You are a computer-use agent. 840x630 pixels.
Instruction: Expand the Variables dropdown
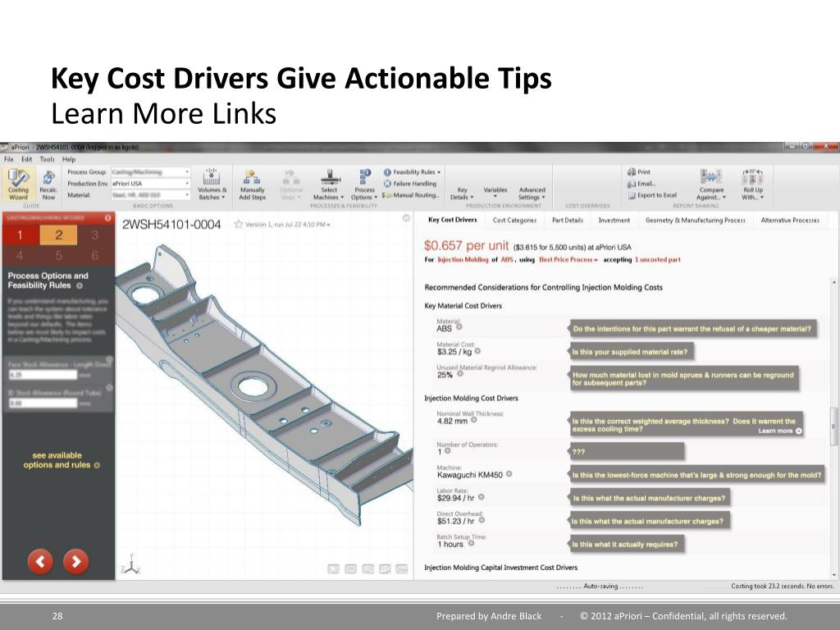(495, 192)
